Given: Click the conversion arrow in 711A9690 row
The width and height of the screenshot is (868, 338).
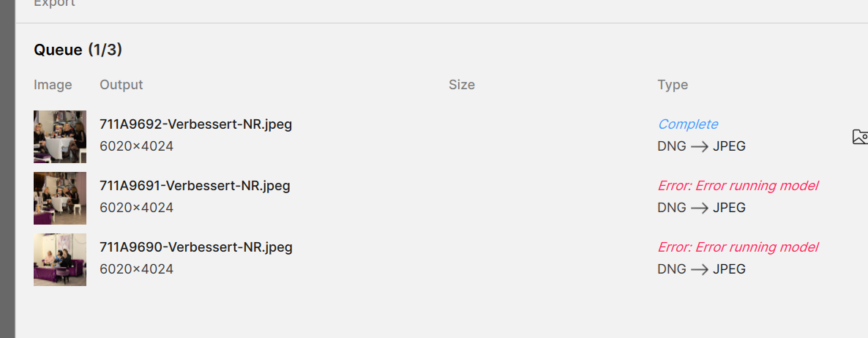Looking at the screenshot, I should (x=700, y=269).
